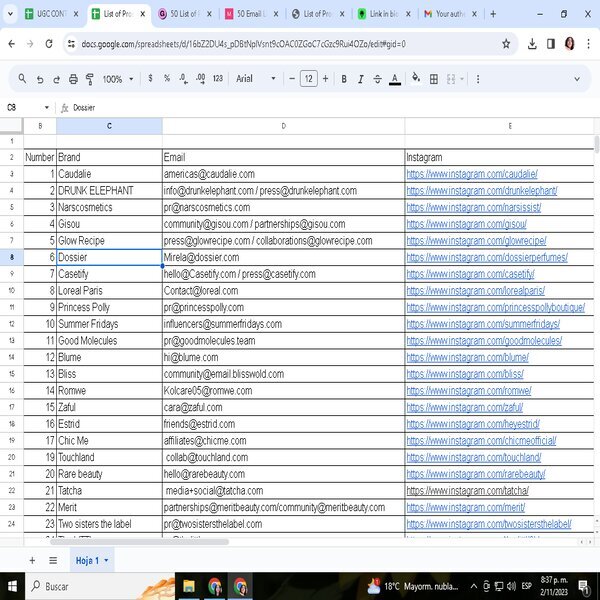Image resolution: width=600 pixels, height=600 pixels.
Task: Open the Caudalie Instagram link
Action: coord(472,174)
